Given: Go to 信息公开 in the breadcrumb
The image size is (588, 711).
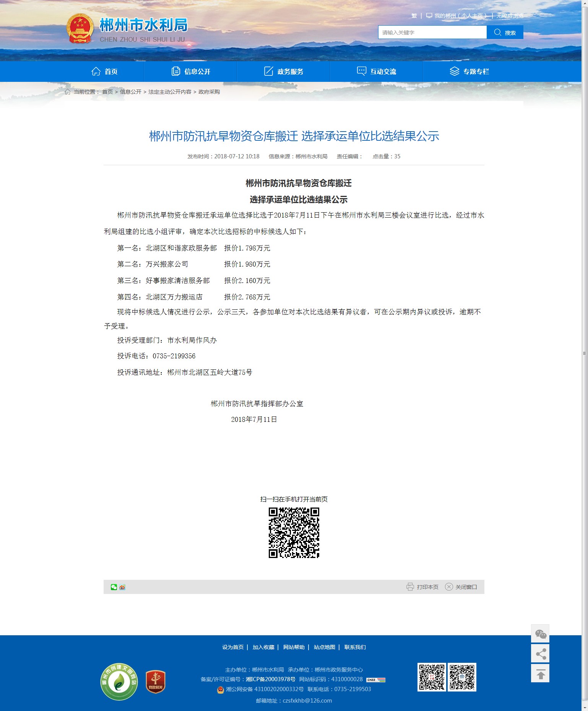Looking at the screenshot, I should (131, 92).
